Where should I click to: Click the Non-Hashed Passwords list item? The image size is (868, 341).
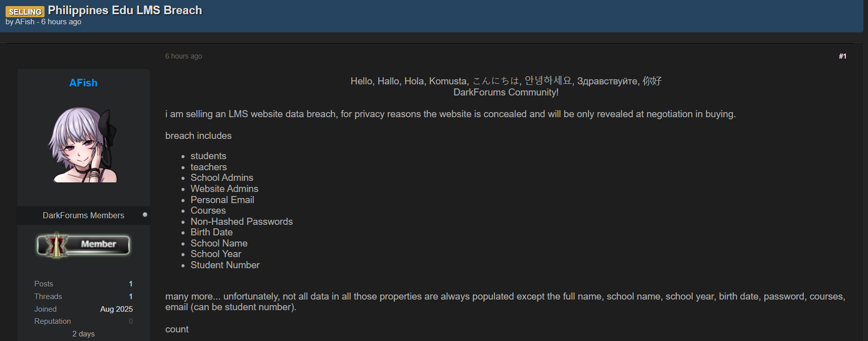(x=242, y=221)
